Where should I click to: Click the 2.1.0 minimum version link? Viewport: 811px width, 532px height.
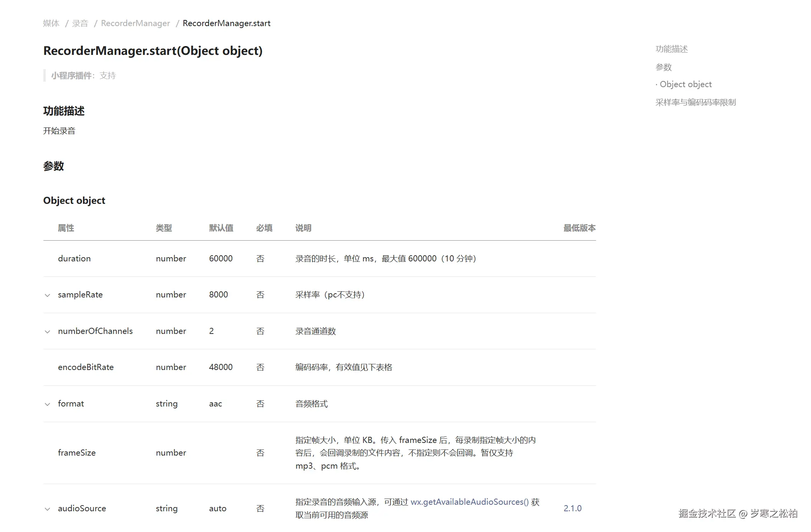click(572, 508)
